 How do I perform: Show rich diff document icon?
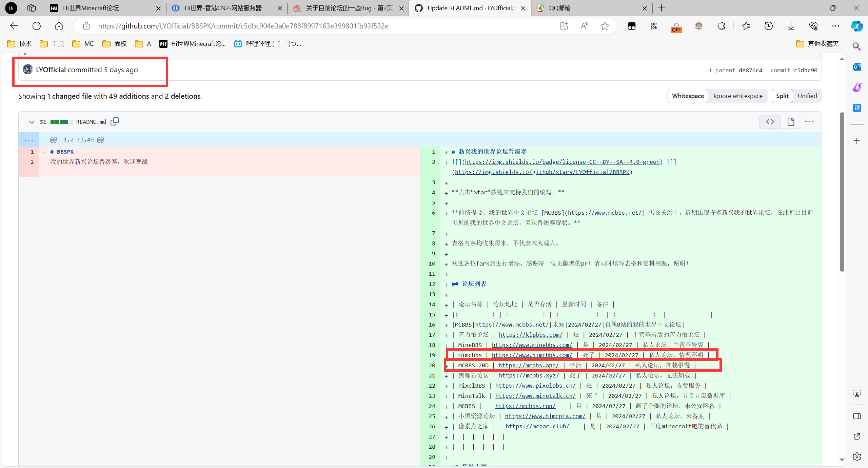click(791, 122)
